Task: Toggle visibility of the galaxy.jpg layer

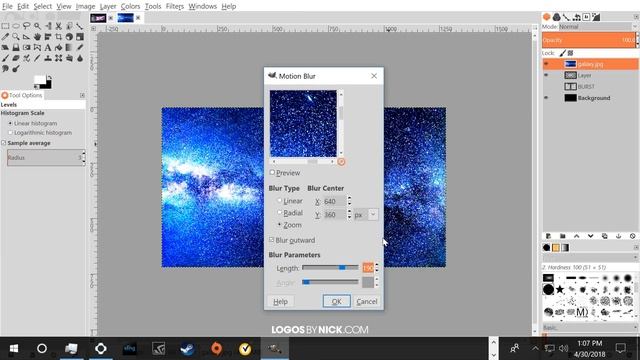Action: [x=546, y=64]
